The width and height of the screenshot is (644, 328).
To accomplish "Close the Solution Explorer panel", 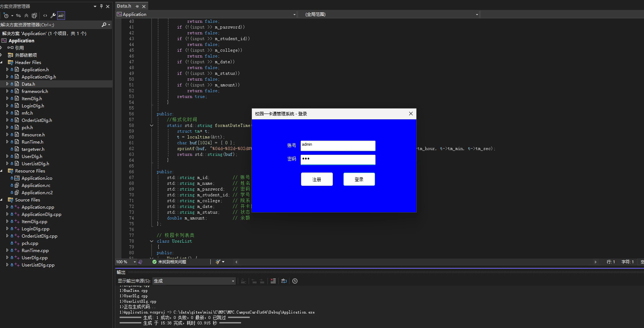I will 108,6.
